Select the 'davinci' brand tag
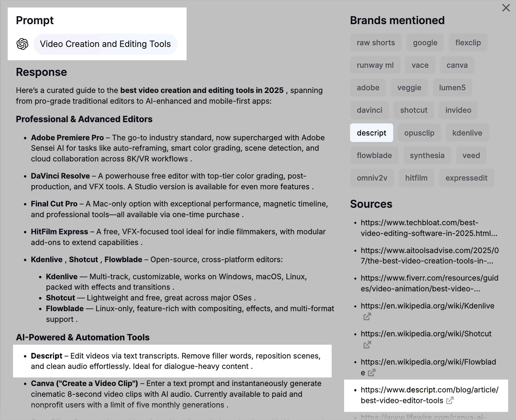Screen dimensions: 516x420 coord(369,110)
